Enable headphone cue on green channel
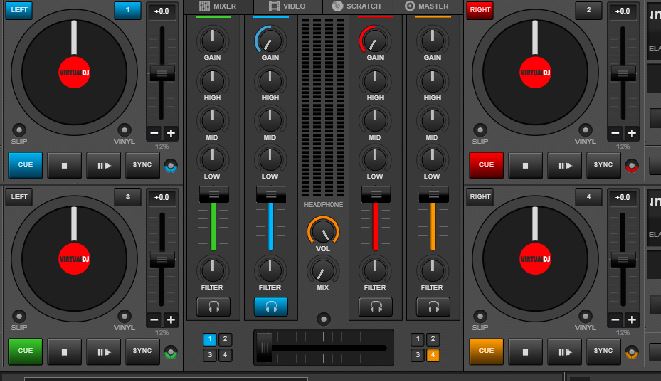The image size is (661, 381). pyautogui.click(x=213, y=306)
